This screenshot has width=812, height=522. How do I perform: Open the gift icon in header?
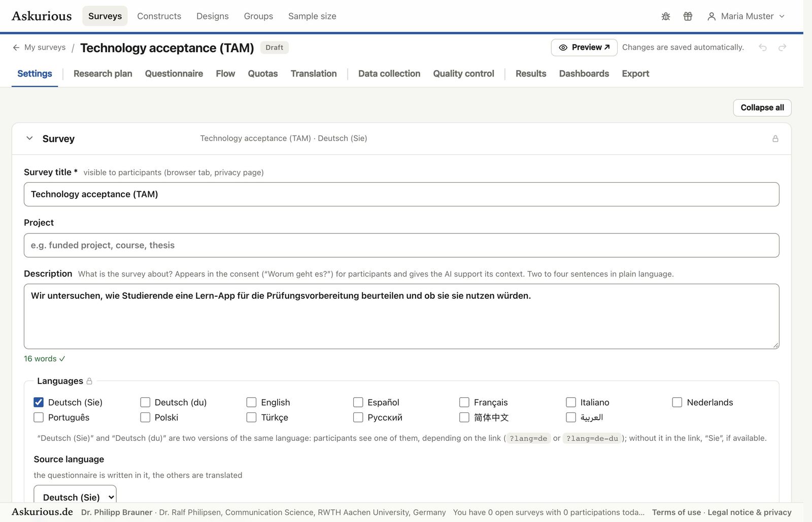click(x=688, y=16)
